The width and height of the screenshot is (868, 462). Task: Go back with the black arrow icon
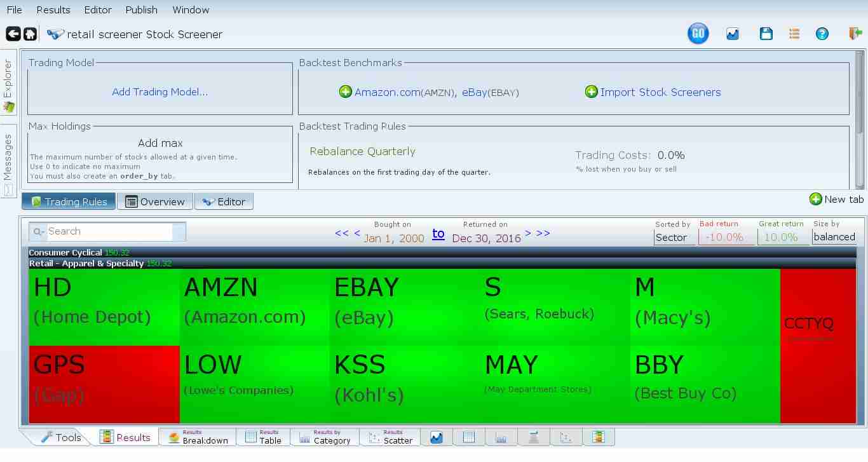[x=13, y=34]
